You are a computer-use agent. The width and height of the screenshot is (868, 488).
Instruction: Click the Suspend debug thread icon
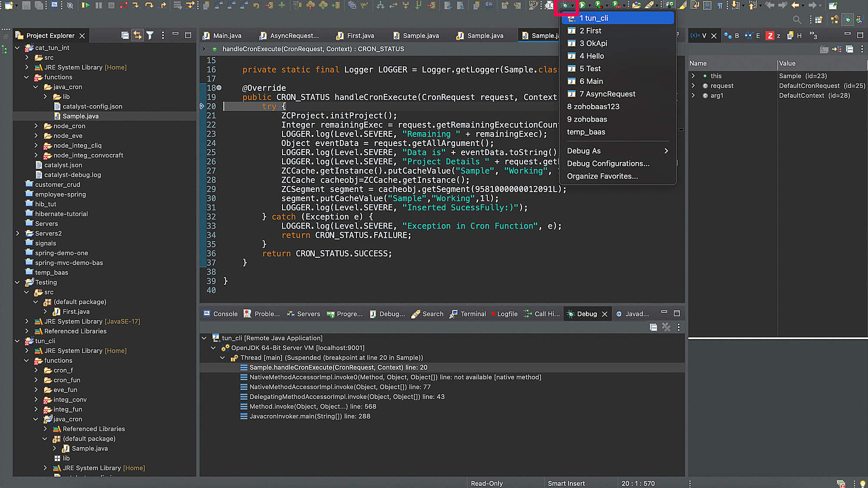coord(98,5)
